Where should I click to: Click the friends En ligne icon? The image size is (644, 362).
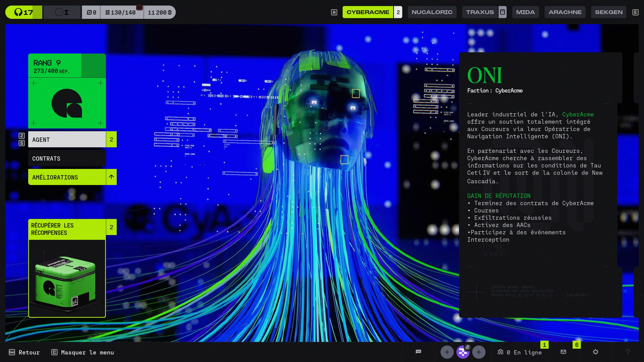point(500,352)
